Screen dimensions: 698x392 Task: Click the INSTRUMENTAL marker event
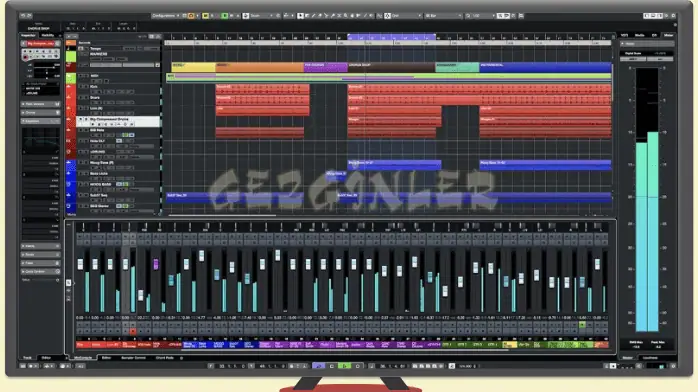tap(545, 67)
